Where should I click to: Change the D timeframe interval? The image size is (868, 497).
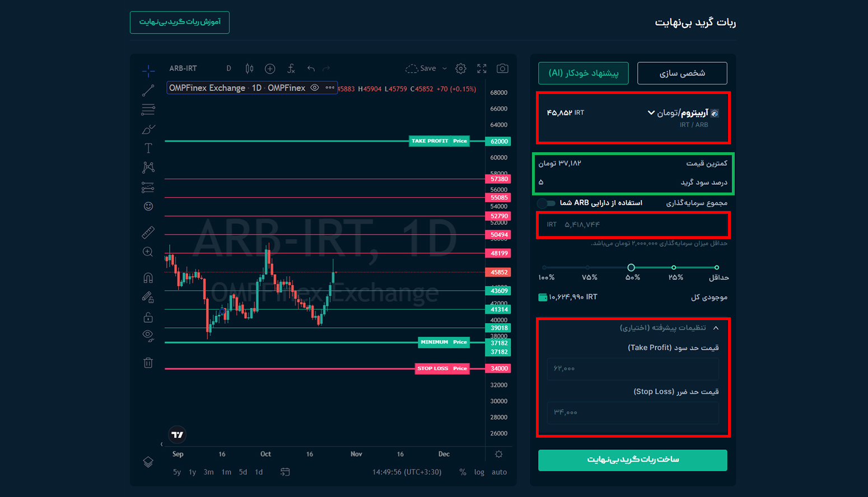(228, 68)
